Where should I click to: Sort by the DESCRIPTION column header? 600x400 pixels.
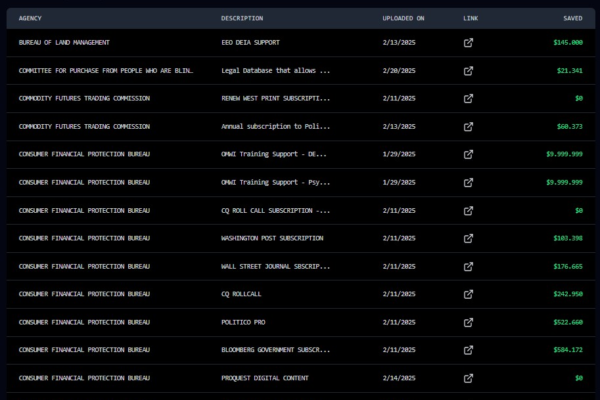242,18
